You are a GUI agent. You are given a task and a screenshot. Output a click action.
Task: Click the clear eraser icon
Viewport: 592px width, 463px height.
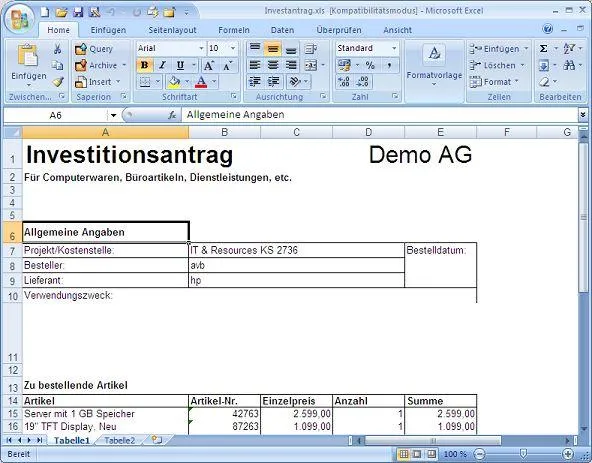pos(544,82)
